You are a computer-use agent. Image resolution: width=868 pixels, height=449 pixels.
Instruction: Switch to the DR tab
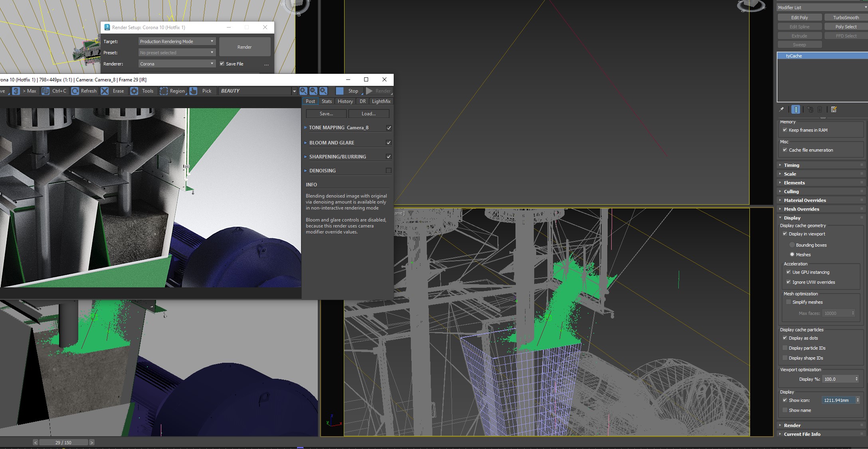click(x=363, y=101)
